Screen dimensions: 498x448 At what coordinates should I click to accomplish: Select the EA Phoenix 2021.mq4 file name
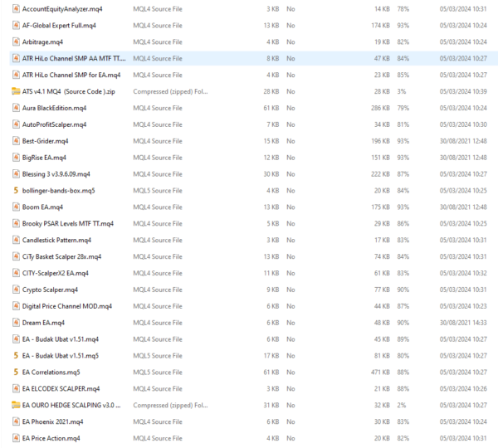click(x=52, y=422)
